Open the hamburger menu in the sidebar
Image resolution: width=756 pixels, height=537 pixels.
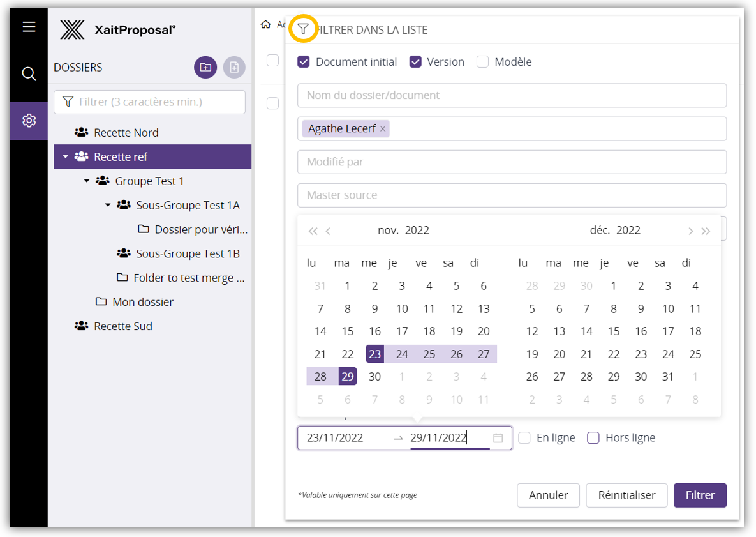click(x=29, y=27)
